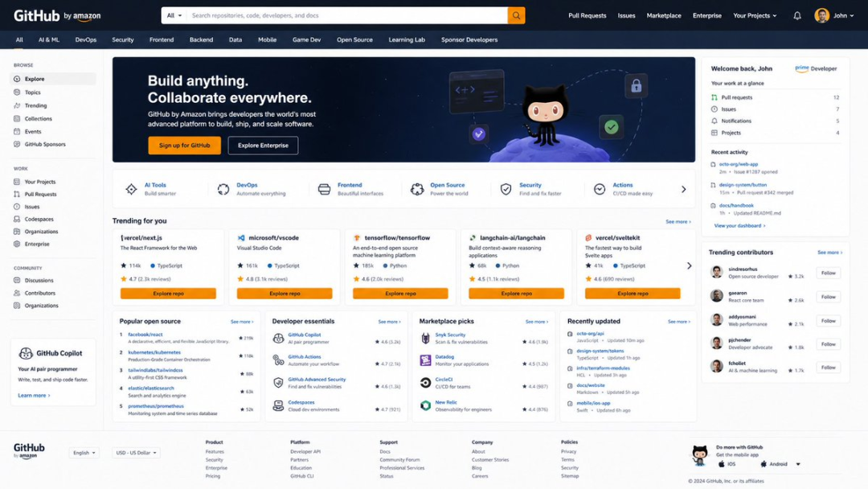868x489 pixels.
Task: Click the John profile avatar
Action: [x=821, y=15]
